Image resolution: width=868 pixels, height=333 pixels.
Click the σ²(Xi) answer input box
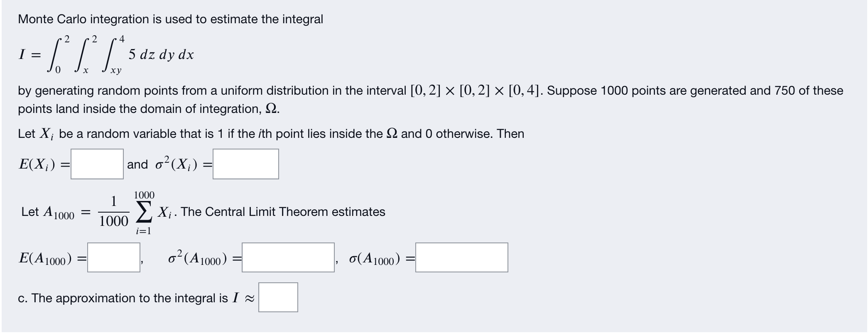pyautogui.click(x=245, y=163)
